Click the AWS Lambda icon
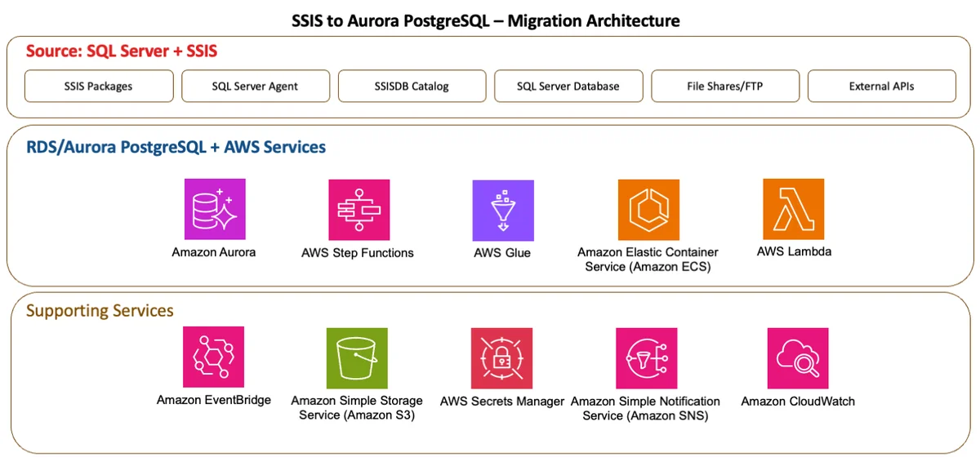The width and height of the screenshot is (980, 475). point(794,209)
